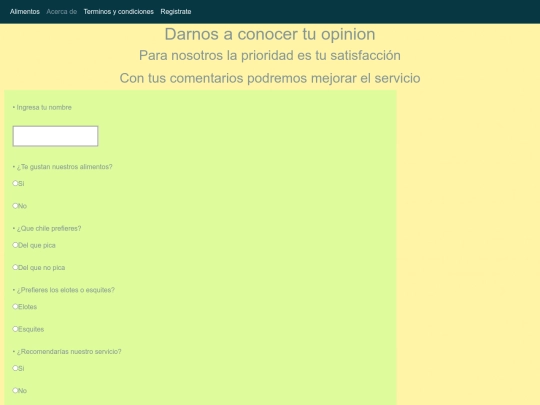
Task: Open the Alimentos nav link
Action: tap(25, 12)
